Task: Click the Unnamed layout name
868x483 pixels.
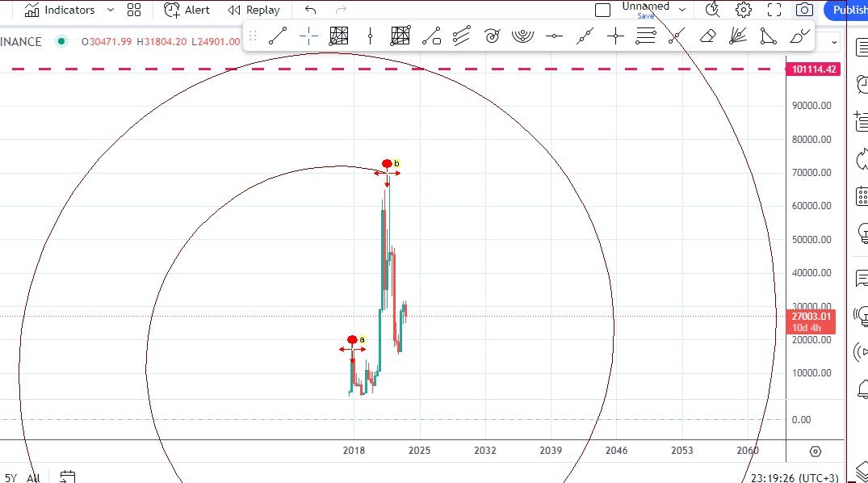Action: point(645,6)
